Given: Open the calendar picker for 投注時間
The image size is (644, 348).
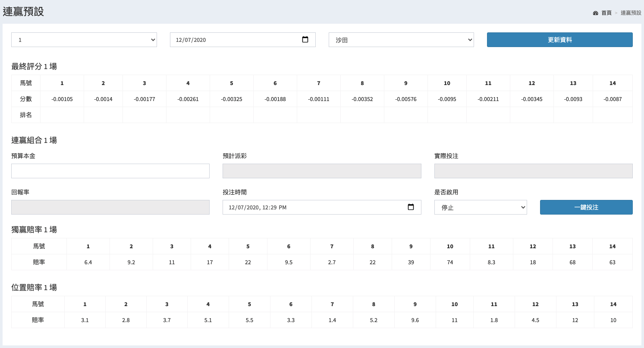Looking at the screenshot, I should tap(411, 207).
